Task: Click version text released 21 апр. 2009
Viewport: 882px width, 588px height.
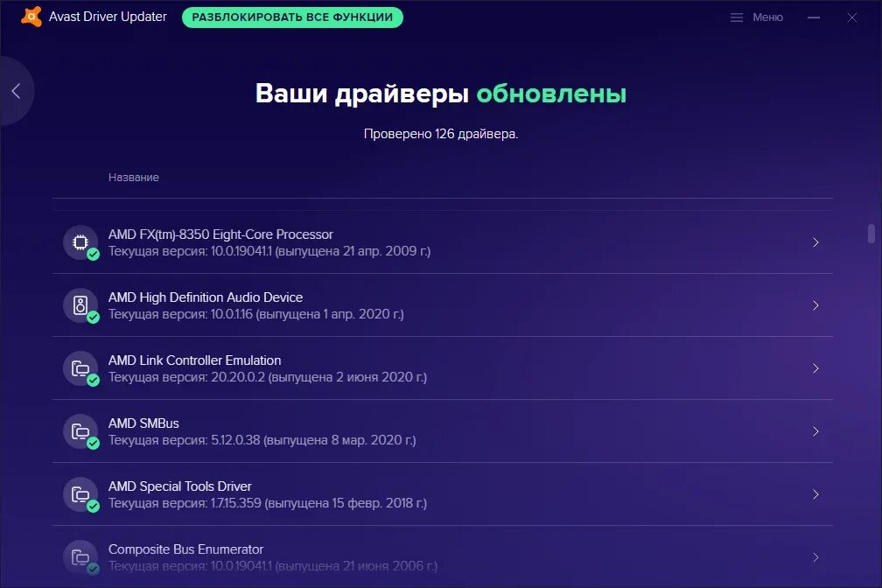Action: click(269, 251)
